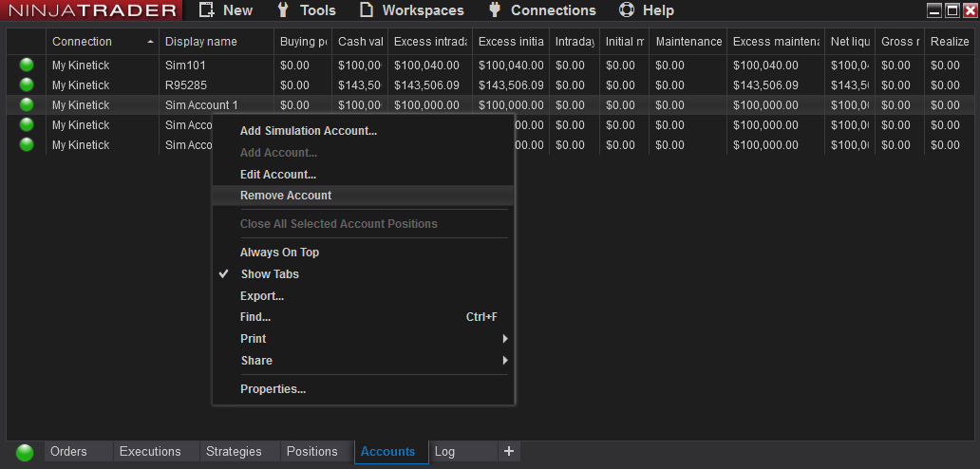980x469 pixels.
Task: Click the Display name column header
Action: [x=217, y=41]
